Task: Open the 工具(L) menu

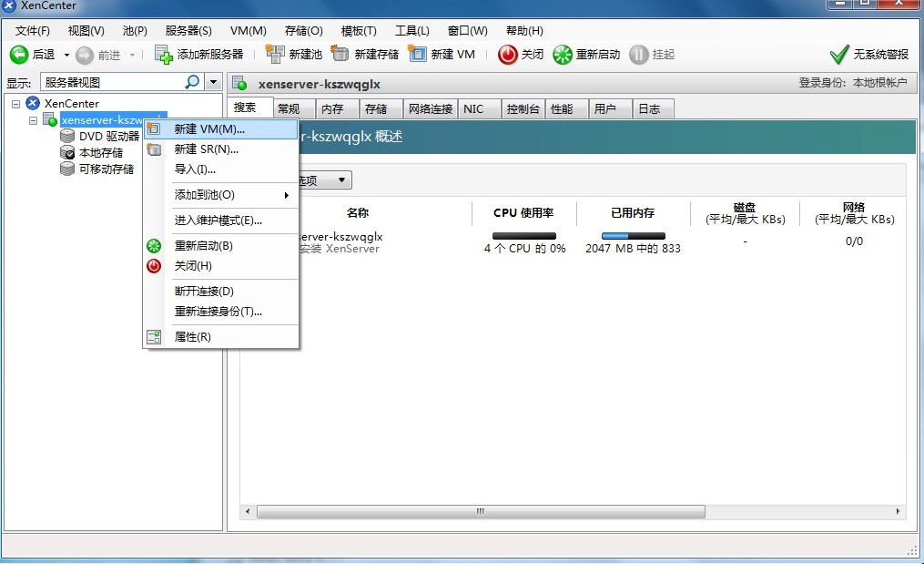Action: tap(411, 31)
